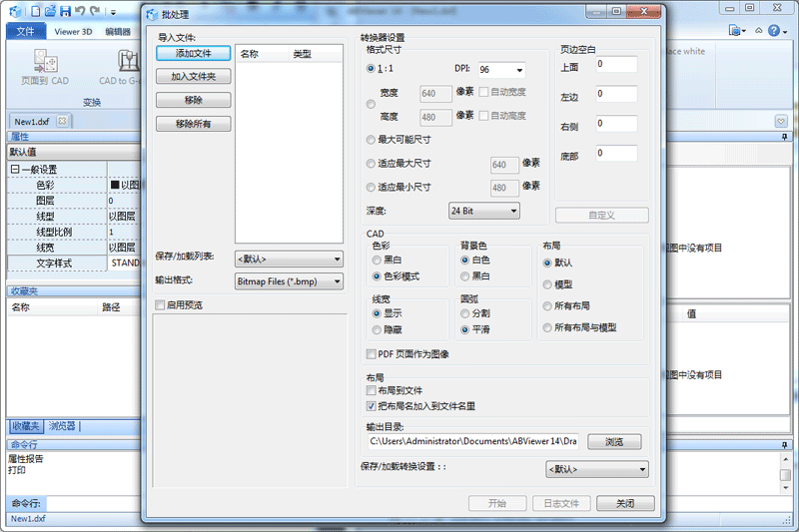Click the CAD to G-code ribbon icon
799x532 pixels.
tap(129, 61)
